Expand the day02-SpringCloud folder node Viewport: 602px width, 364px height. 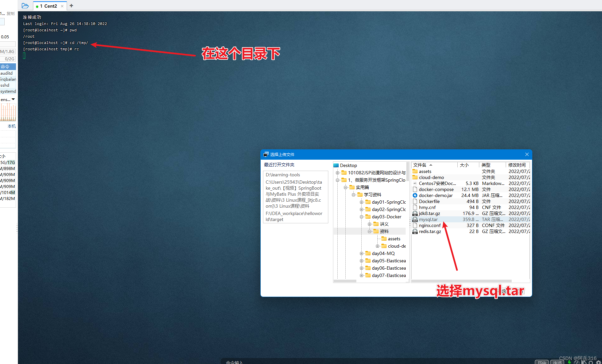[361, 209]
